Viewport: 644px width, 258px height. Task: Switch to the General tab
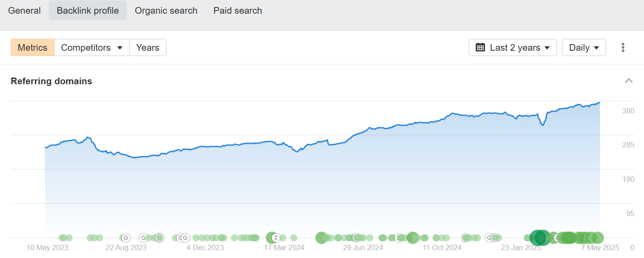pos(24,11)
